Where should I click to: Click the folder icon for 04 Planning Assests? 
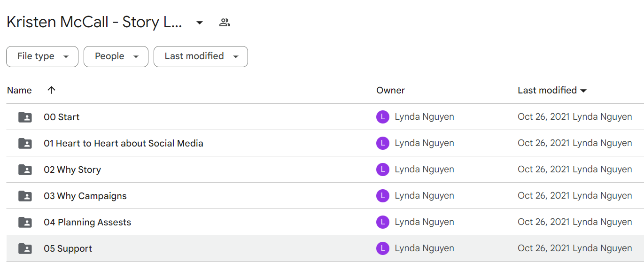pos(25,222)
